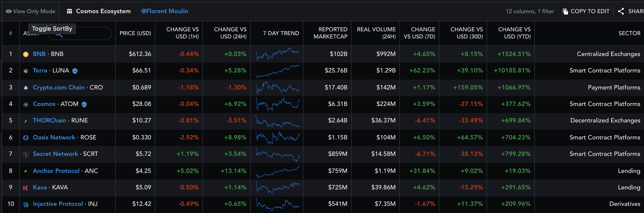Open the Injective Protocol asset link

(58, 204)
